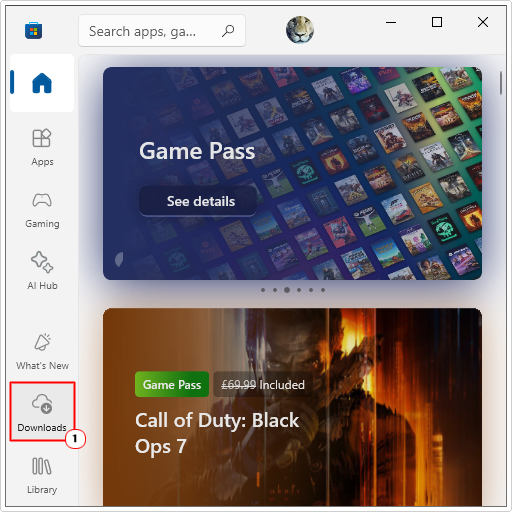Select the current third carousel dot
This screenshot has width=512, height=512.
(x=287, y=290)
